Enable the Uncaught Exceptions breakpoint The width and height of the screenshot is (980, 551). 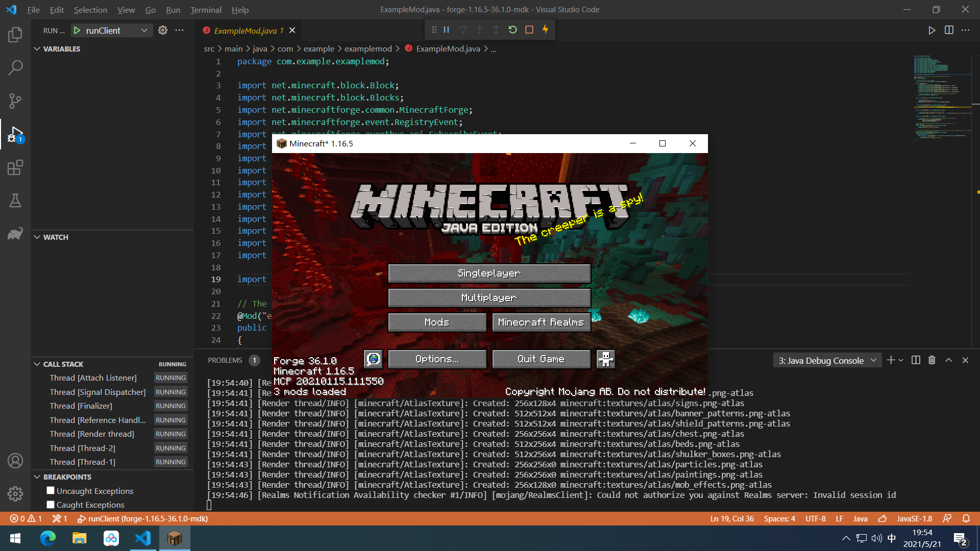[50, 490]
